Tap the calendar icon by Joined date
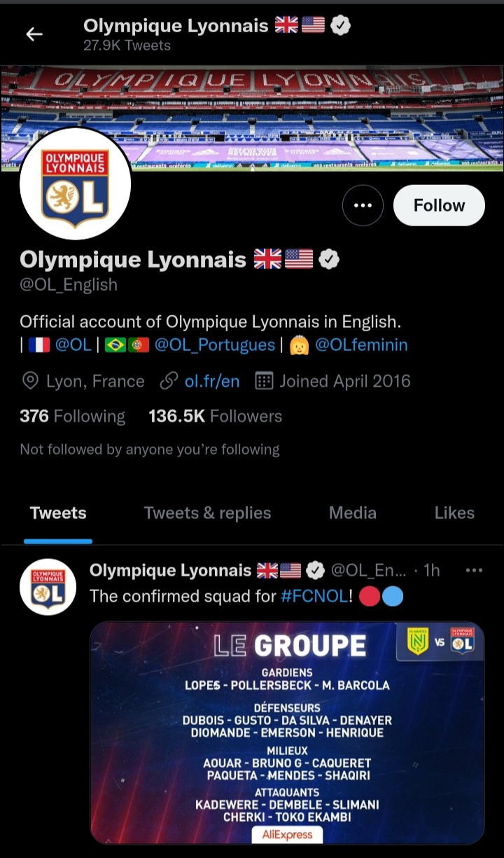This screenshot has height=858, width=504. 264,381
